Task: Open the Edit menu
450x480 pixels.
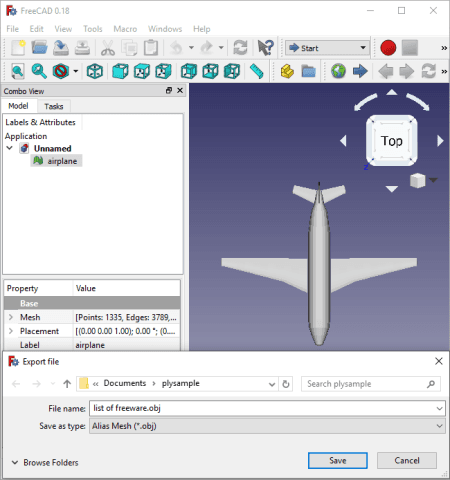Action: 36,29
